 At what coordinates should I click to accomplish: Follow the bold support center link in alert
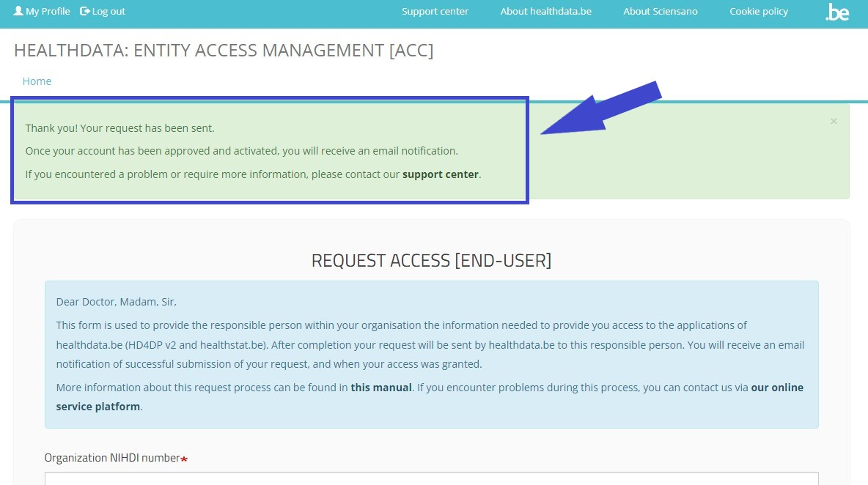point(440,174)
